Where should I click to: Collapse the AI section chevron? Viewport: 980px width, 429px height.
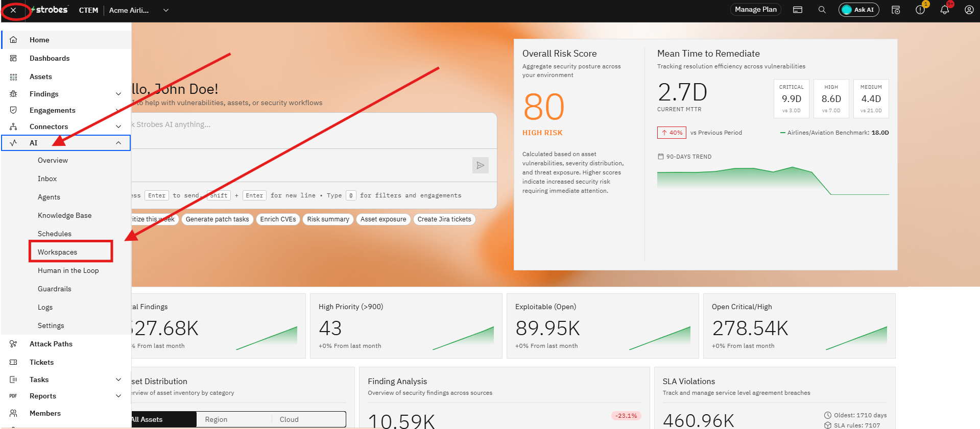pos(118,143)
